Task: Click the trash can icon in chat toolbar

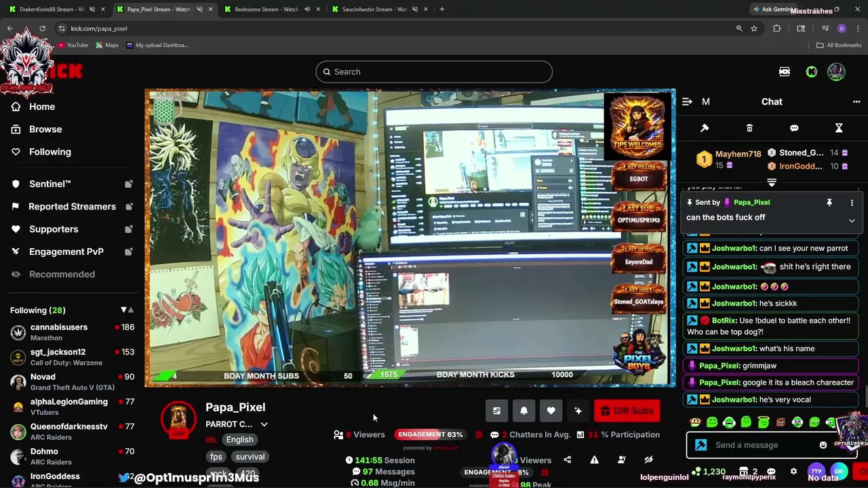Action: [749, 128]
